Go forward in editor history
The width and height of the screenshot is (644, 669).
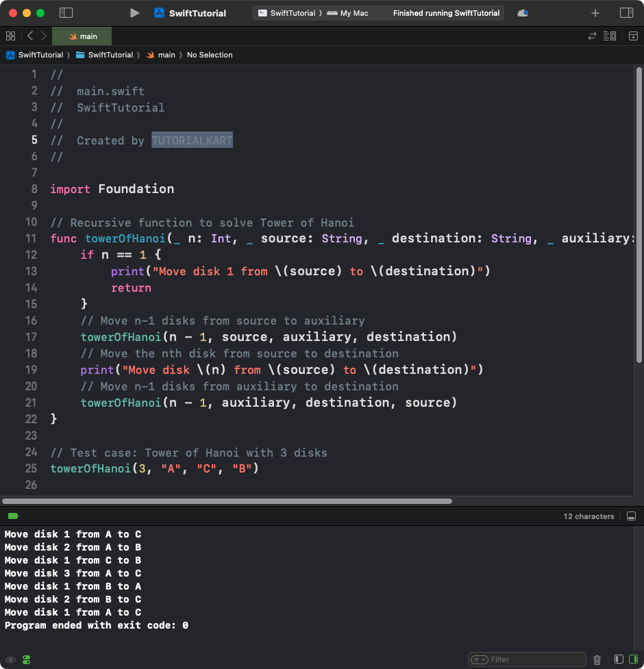(44, 36)
